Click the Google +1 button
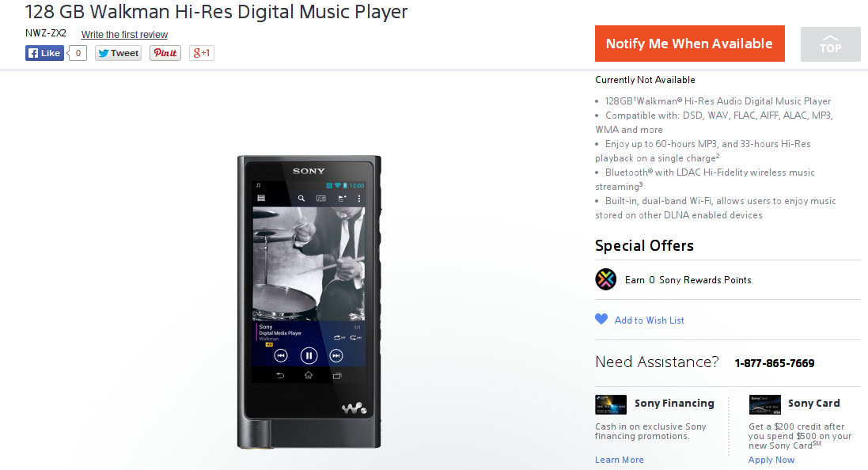868x470 pixels. point(202,53)
